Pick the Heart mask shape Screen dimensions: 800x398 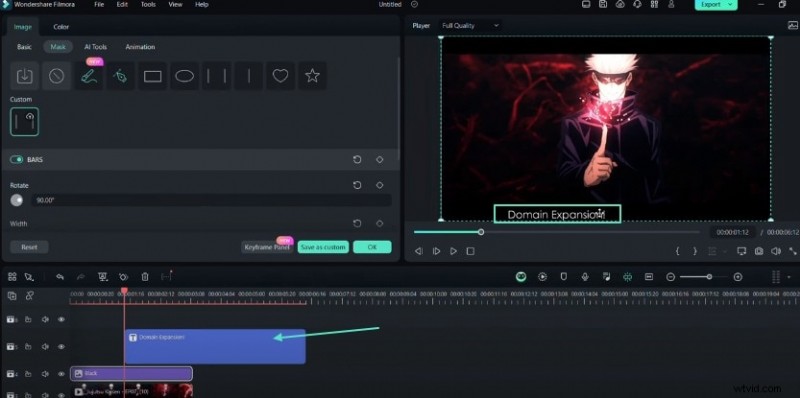(280, 76)
